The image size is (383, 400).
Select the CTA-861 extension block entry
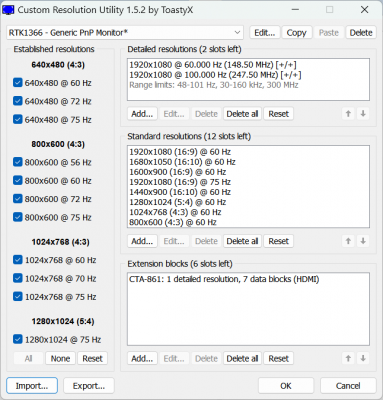224,279
